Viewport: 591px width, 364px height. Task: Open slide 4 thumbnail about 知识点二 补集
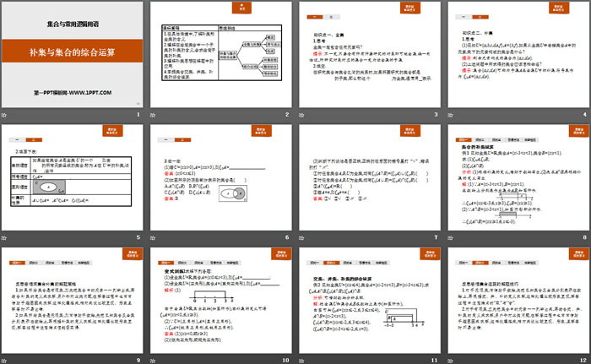tap(518, 54)
